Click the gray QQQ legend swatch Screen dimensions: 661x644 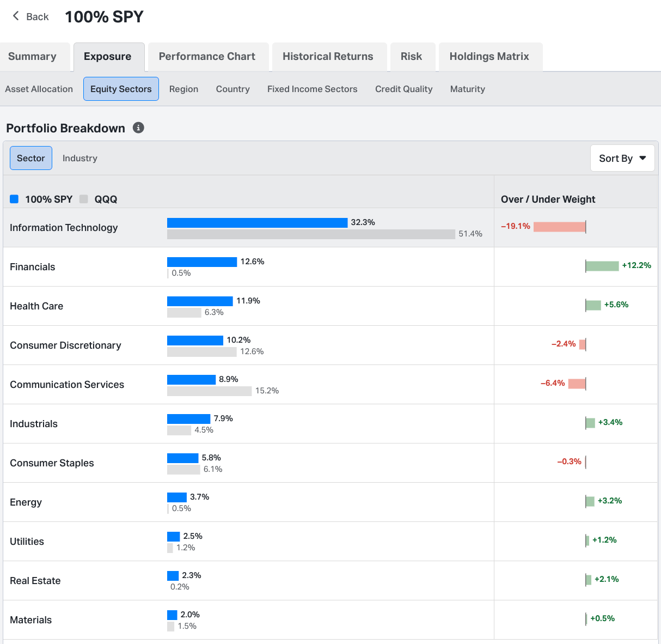coord(83,199)
